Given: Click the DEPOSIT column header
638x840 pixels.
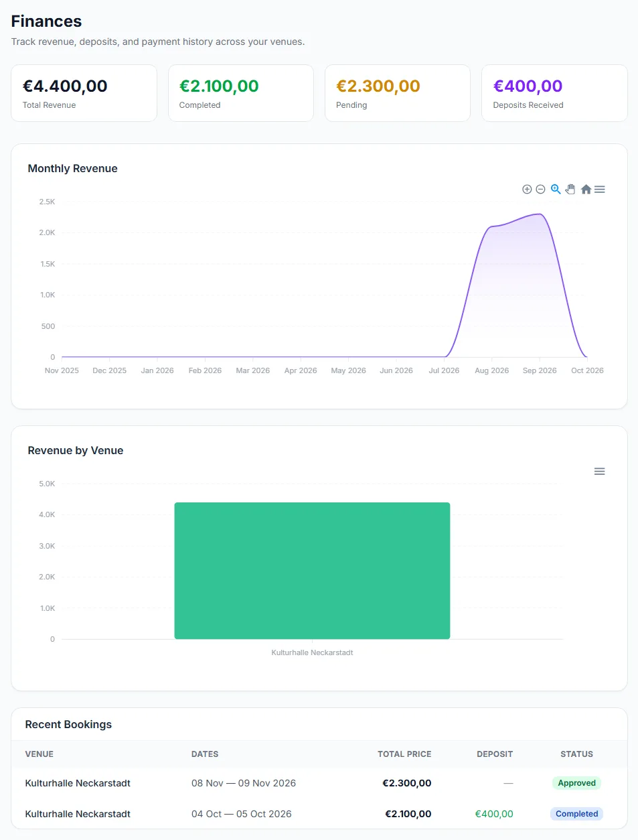Looking at the screenshot, I should 495,754.
